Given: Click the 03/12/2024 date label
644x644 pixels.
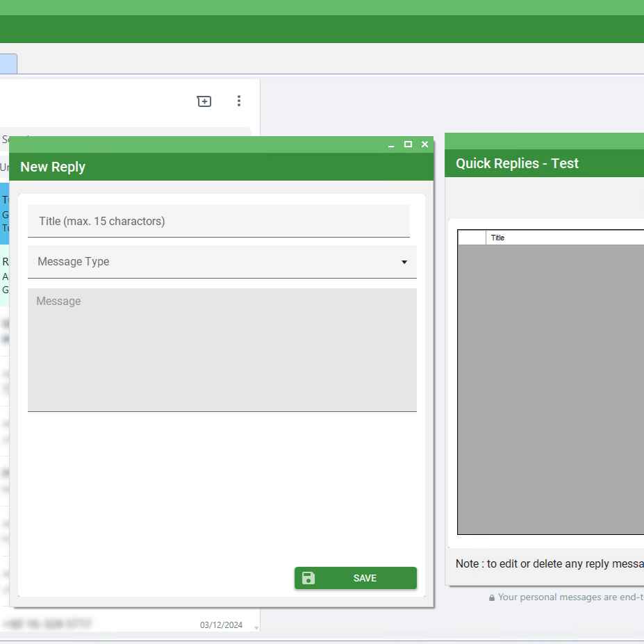Looking at the screenshot, I should [222, 625].
